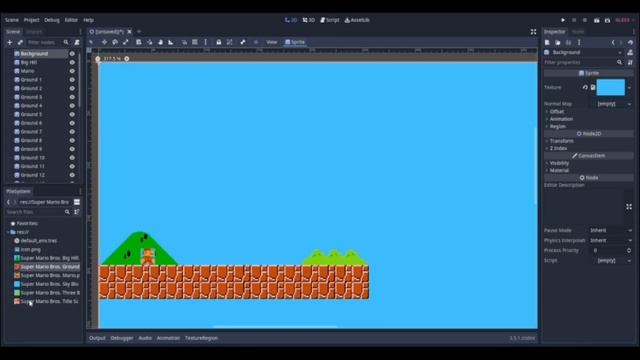640x360 pixels.
Task: Open the Project menu
Action: pos(31,20)
